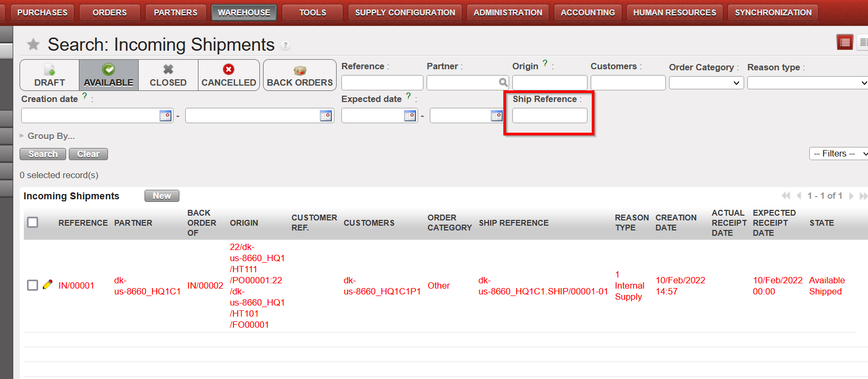The image size is (868, 379).
Task: Select the IN/00001 row checkbox
Action: 32,285
